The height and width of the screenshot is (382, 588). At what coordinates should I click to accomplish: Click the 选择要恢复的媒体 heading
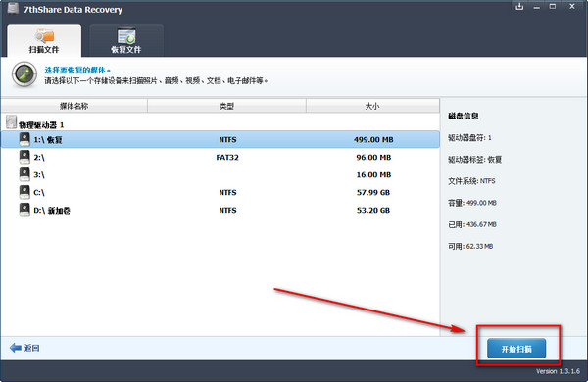pyautogui.click(x=77, y=71)
